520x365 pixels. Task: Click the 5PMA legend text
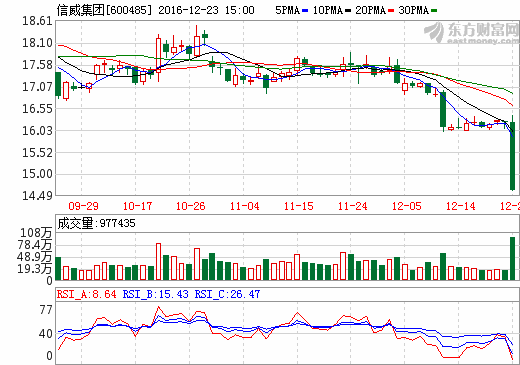(x=287, y=10)
